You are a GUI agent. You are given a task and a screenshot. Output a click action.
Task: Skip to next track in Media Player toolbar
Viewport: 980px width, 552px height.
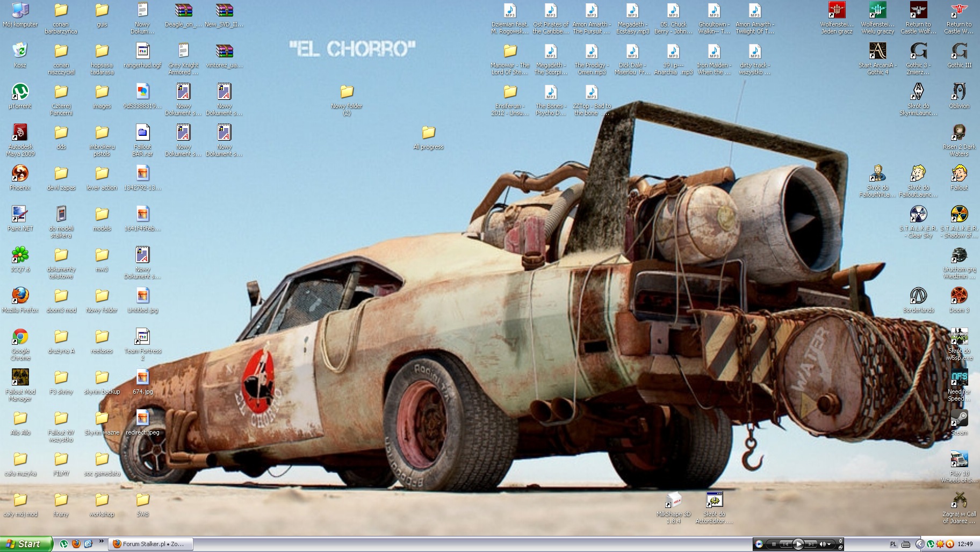(x=810, y=544)
